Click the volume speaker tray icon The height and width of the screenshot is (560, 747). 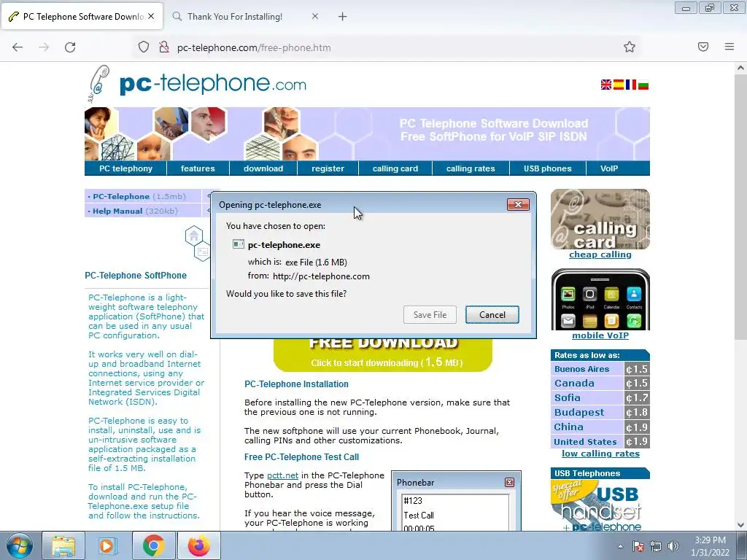[x=673, y=546]
